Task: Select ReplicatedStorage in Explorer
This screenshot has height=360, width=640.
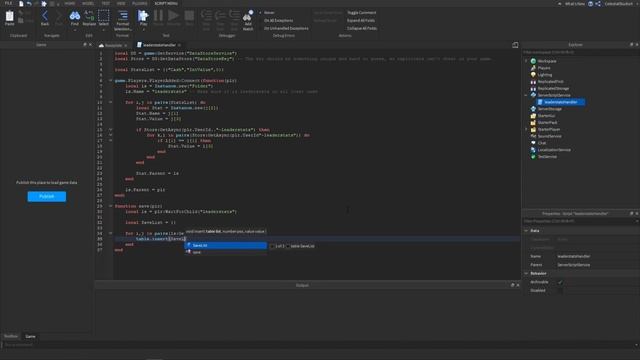Action: 553,88
